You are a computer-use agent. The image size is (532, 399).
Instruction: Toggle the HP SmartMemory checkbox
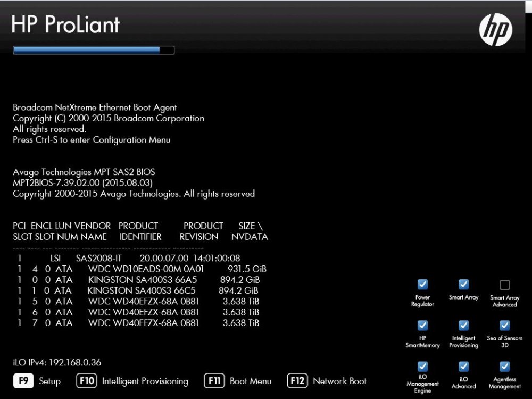[422, 326]
